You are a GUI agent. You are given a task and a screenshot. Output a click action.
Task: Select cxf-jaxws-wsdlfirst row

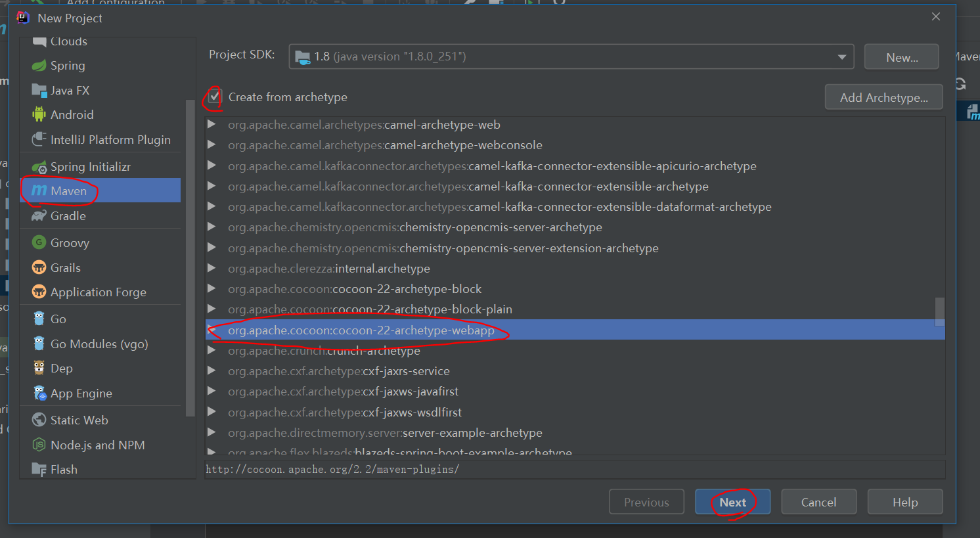(x=575, y=413)
